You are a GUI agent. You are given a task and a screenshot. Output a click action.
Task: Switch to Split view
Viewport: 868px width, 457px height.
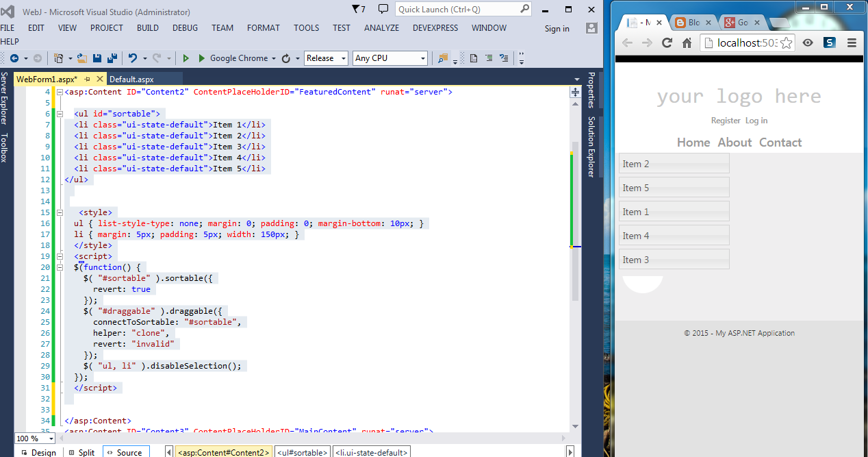[x=81, y=452]
